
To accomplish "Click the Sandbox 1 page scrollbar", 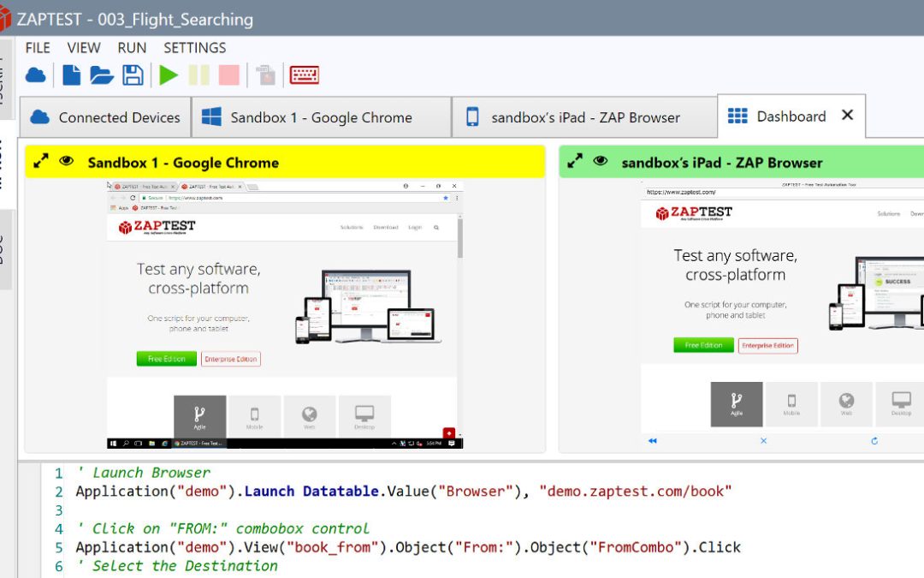I will (460, 237).
